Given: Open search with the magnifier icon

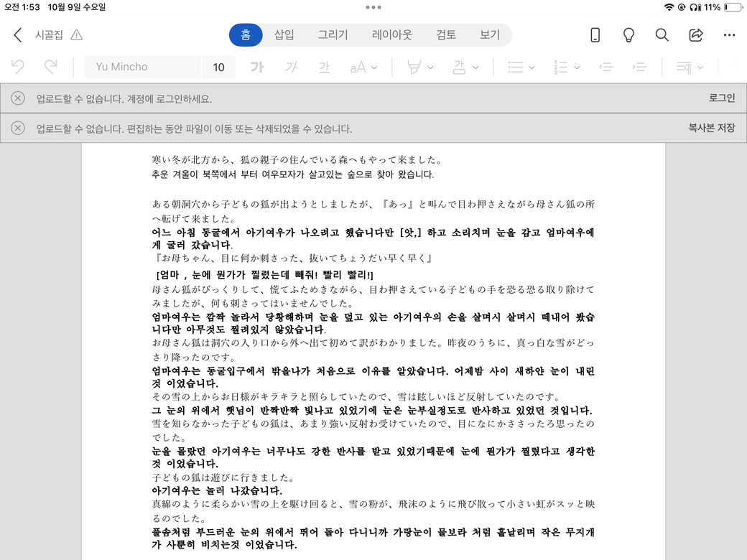Looking at the screenshot, I should pos(662,35).
